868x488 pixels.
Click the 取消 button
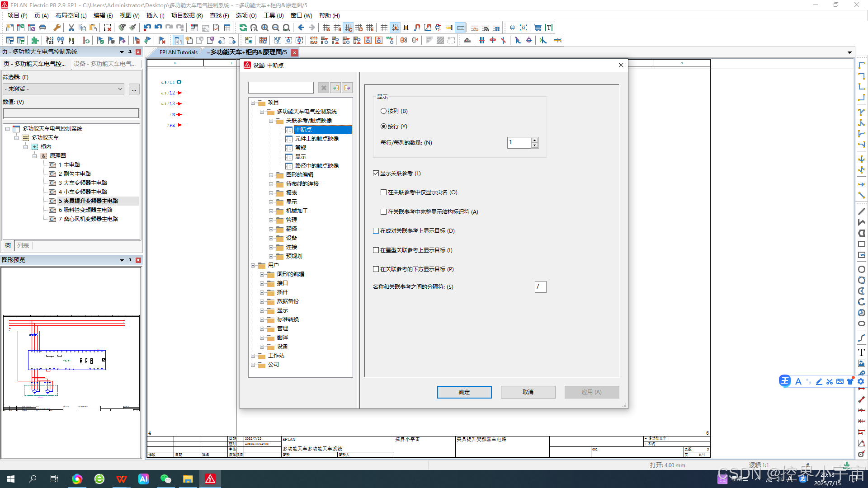[x=528, y=392]
